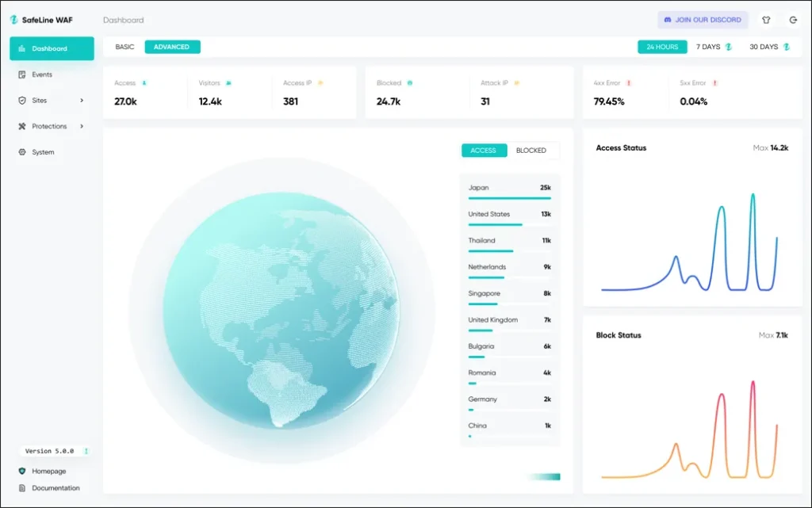
Task: Open the theme t-shirt icon top right
Action: (x=764, y=19)
